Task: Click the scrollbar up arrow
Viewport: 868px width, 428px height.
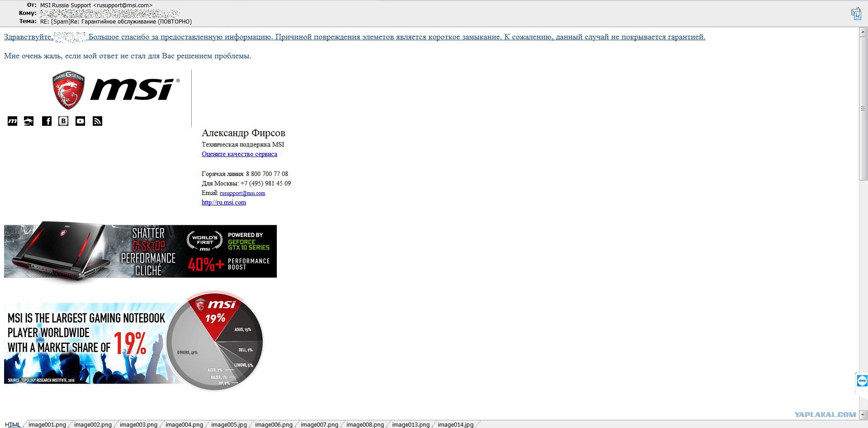Action: coord(863,32)
